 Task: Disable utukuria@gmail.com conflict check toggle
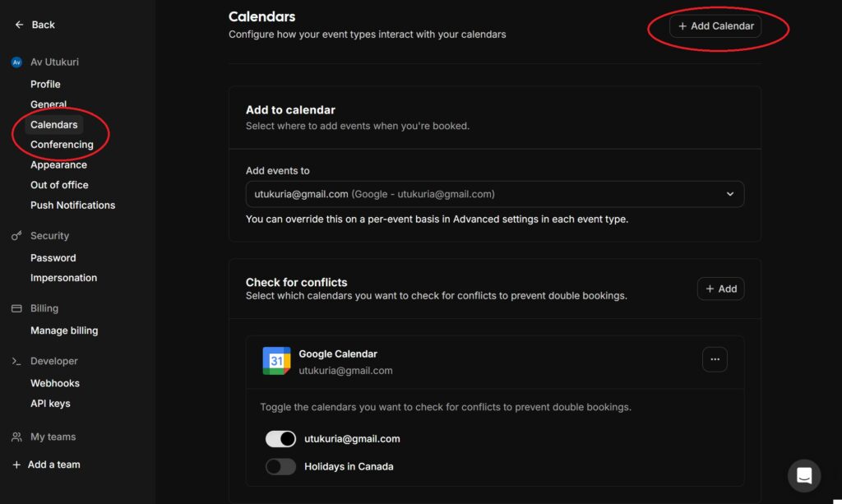pyautogui.click(x=280, y=439)
